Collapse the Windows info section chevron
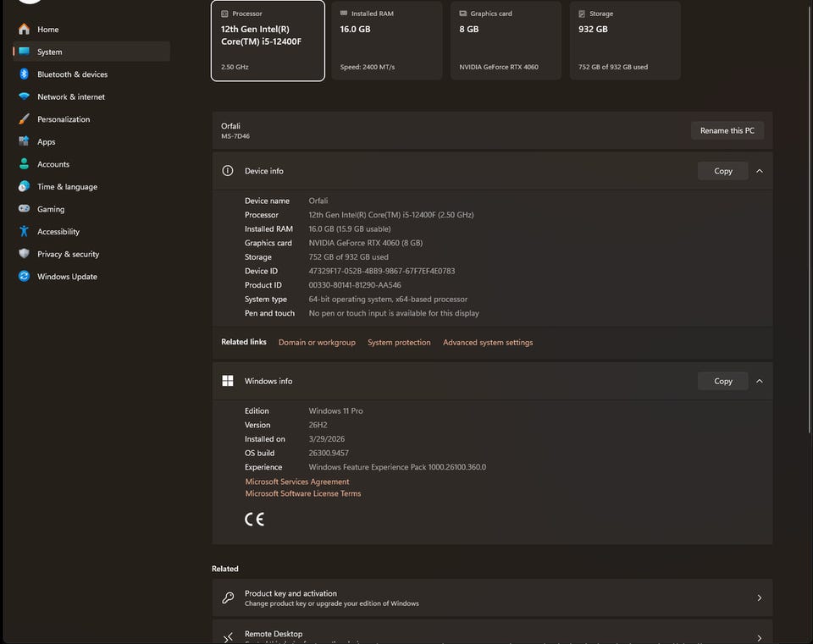The image size is (813, 644). 759,381
